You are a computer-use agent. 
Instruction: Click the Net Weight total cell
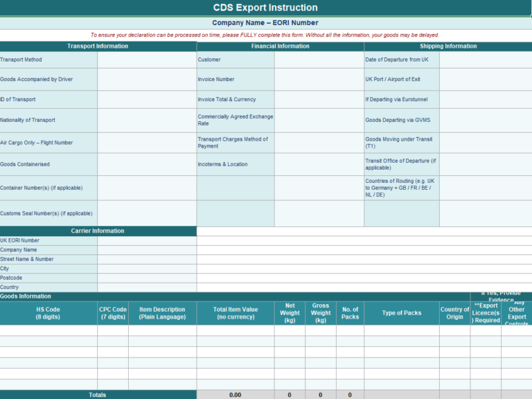[290, 395]
